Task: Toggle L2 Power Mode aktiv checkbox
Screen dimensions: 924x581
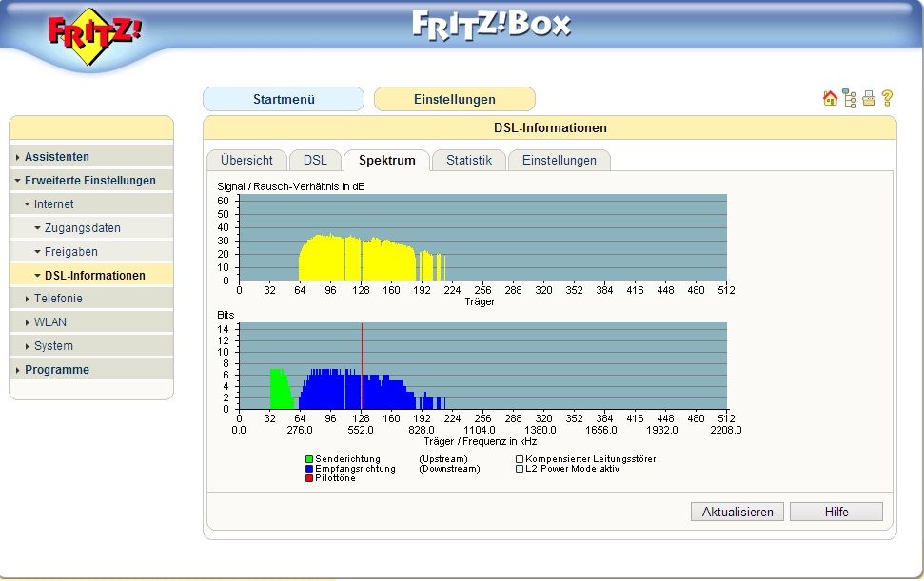Action: (x=520, y=469)
